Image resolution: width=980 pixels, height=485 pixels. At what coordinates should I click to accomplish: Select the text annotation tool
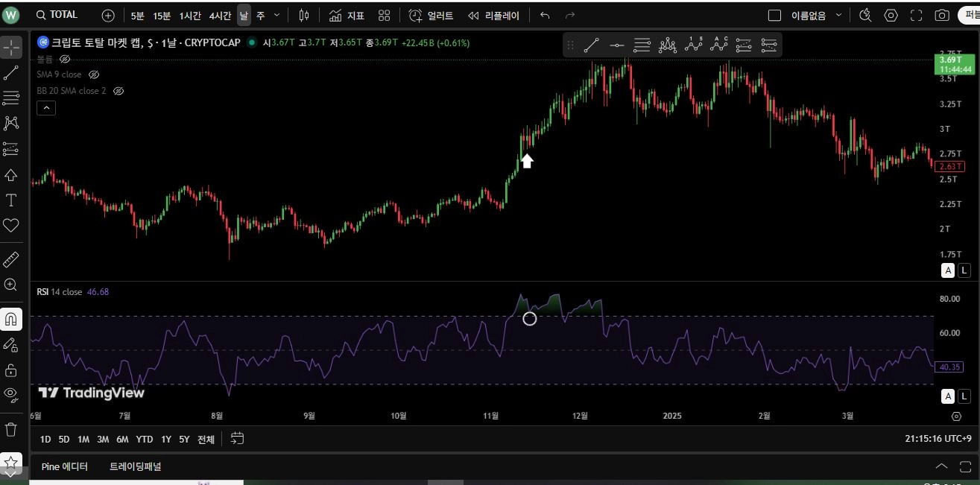[x=11, y=200]
